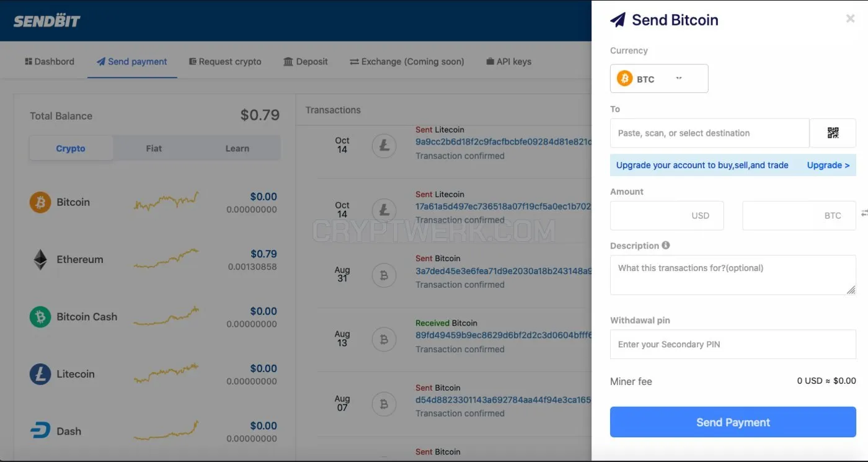
Task: Click the paper plane Send Bitcoin icon
Action: tap(618, 20)
